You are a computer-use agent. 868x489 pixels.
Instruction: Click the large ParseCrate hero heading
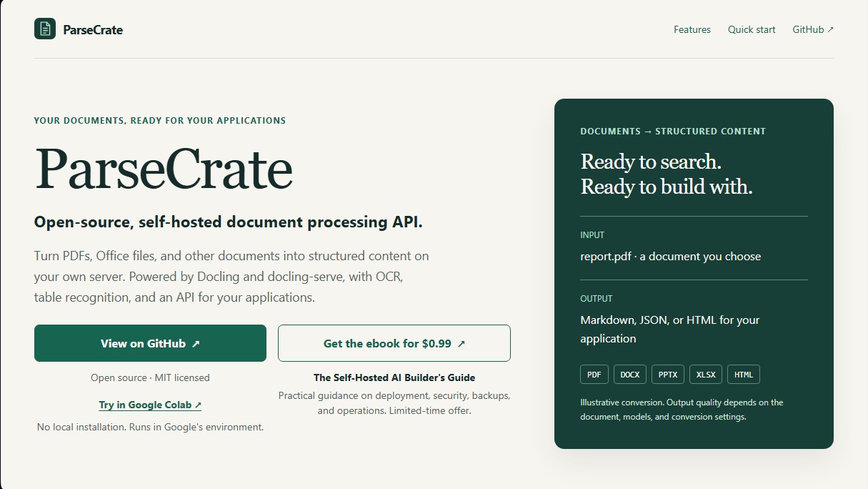click(x=164, y=169)
